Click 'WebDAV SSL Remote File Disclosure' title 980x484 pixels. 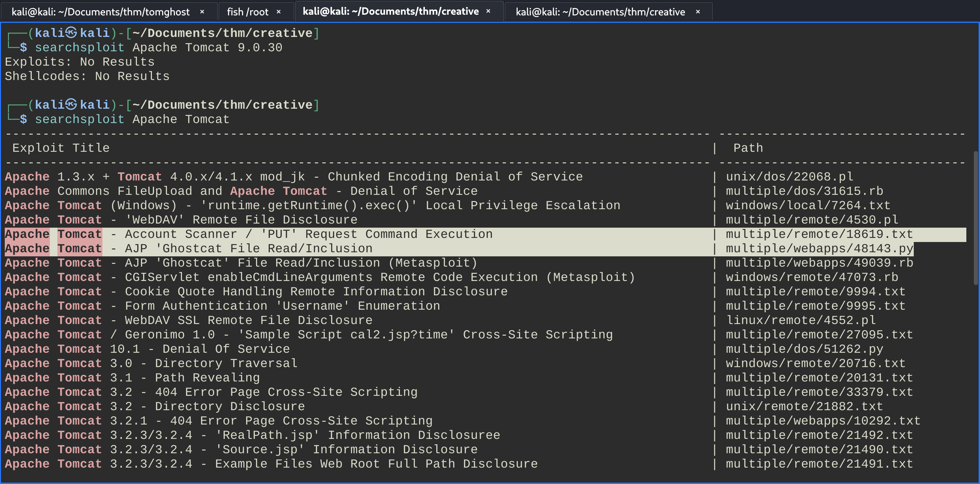(x=189, y=320)
